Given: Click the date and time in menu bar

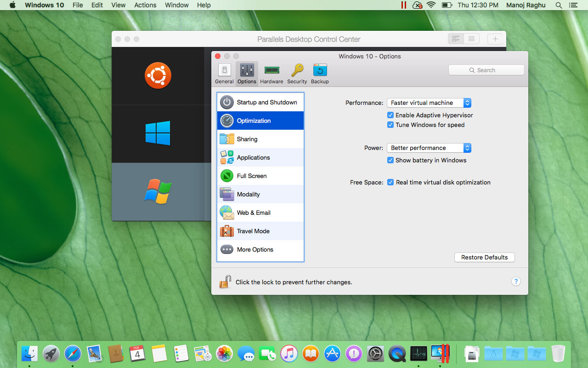Looking at the screenshot, I should tap(478, 5).
